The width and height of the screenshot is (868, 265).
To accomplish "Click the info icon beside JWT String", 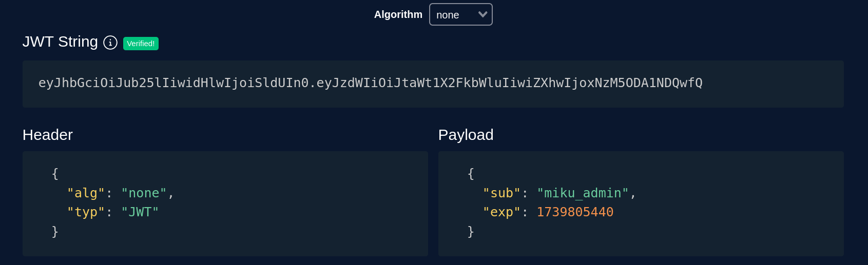I will click(110, 43).
